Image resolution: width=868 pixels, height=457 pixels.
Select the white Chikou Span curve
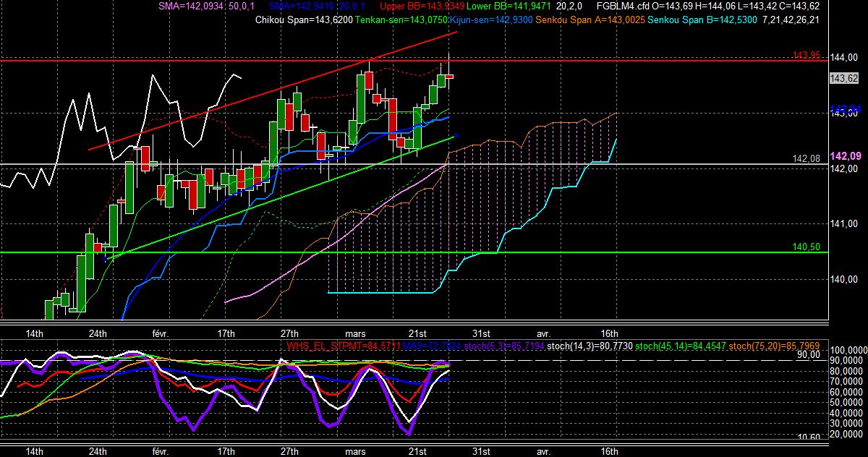120,132
